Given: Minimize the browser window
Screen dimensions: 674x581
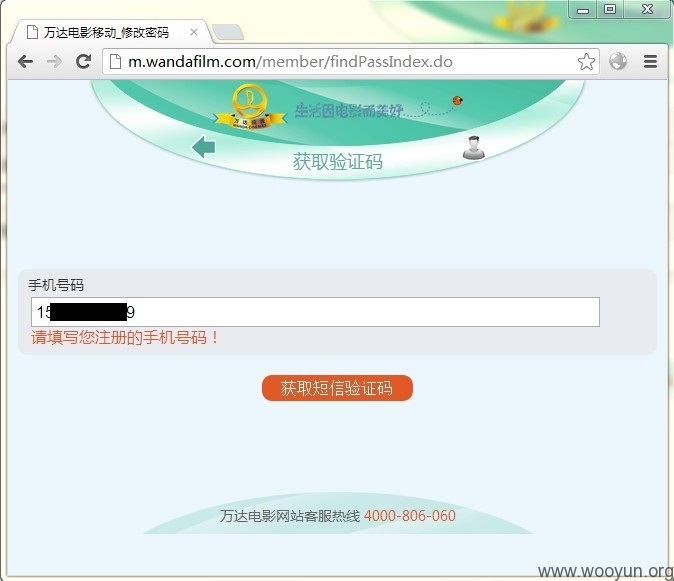Looking at the screenshot, I should click(x=583, y=9).
